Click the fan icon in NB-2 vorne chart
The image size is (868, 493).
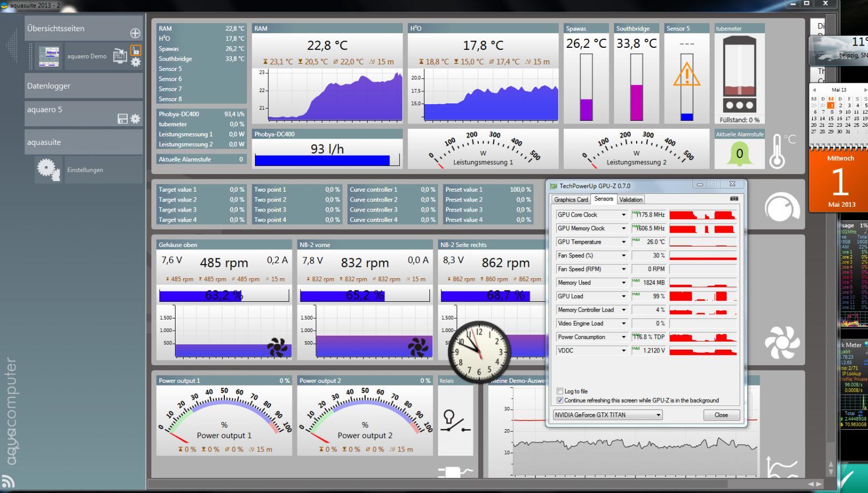point(418,348)
